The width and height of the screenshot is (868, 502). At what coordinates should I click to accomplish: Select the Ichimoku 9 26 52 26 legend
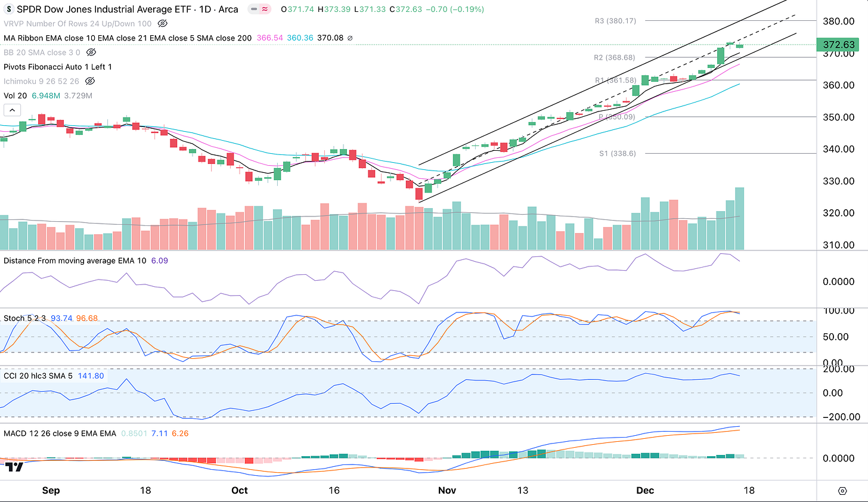tap(41, 81)
